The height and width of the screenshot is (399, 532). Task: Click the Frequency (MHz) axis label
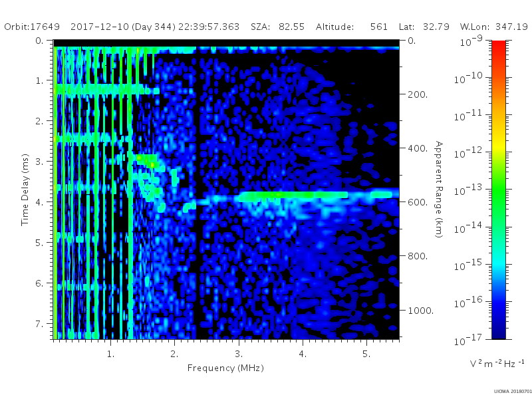click(225, 368)
